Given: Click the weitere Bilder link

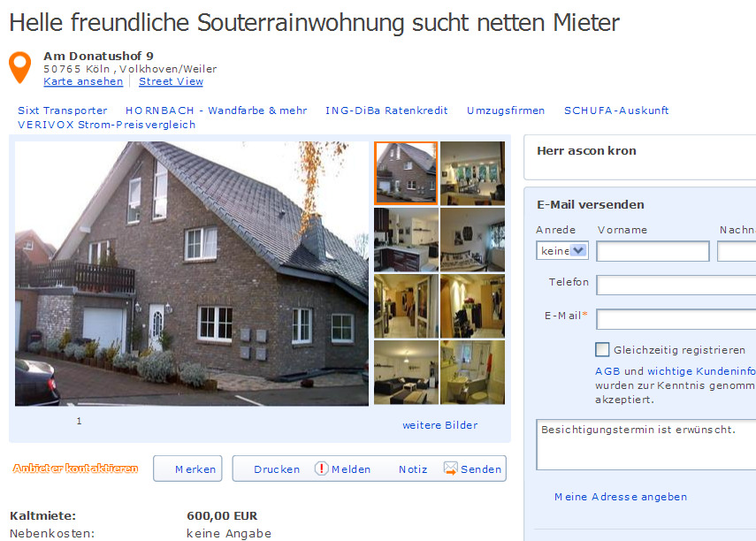Looking at the screenshot, I should (440, 425).
